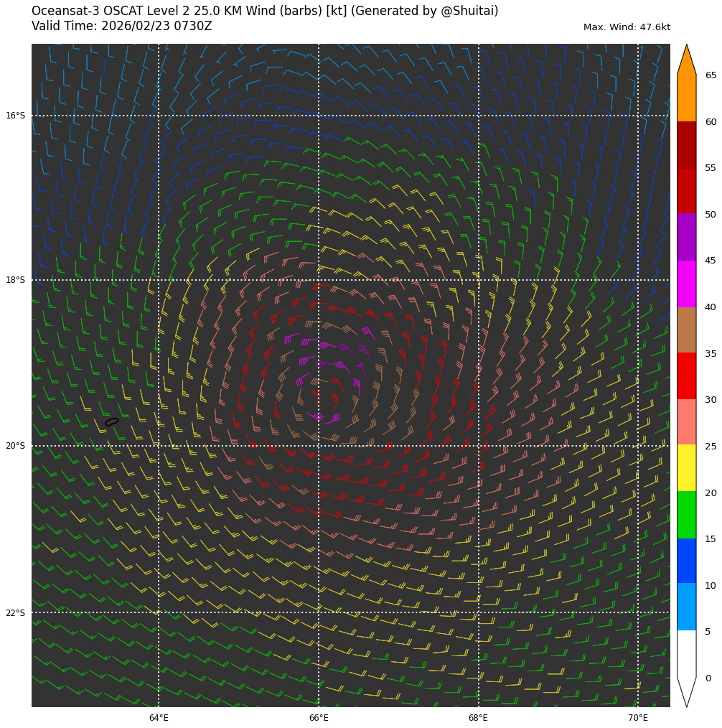Screen dimensions: 722x728
Task: Click the Oceansat-3 OSCAT chart title
Action: (x=265, y=11)
